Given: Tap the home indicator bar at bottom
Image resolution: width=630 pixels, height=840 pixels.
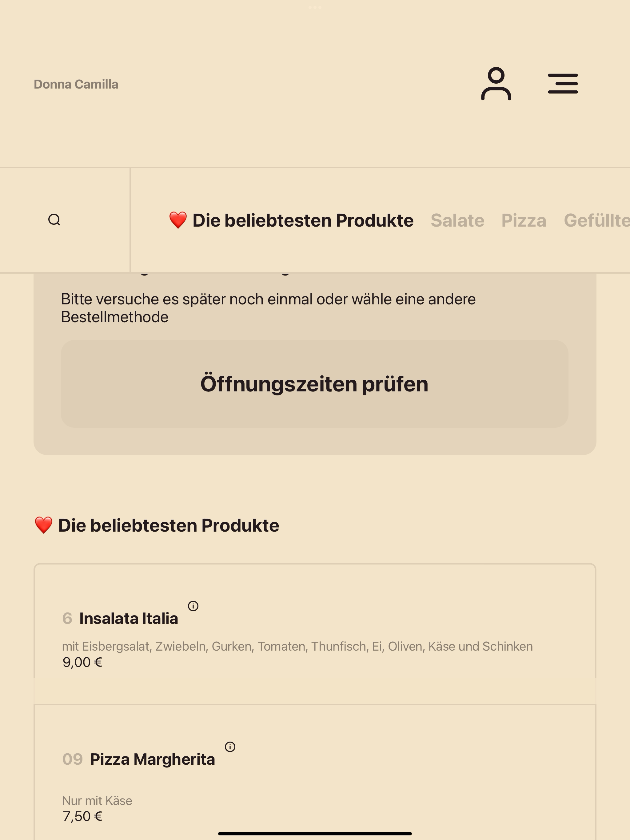Looking at the screenshot, I should point(315,834).
